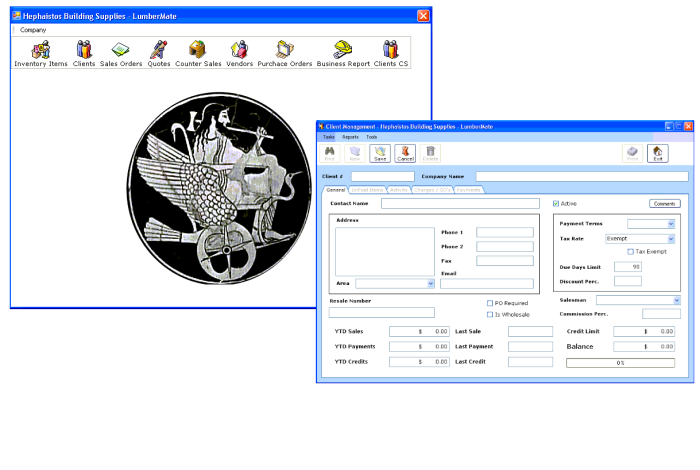Click the Comments button
This screenshot has height=470, width=700.
pyautogui.click(x=665, y=204)
